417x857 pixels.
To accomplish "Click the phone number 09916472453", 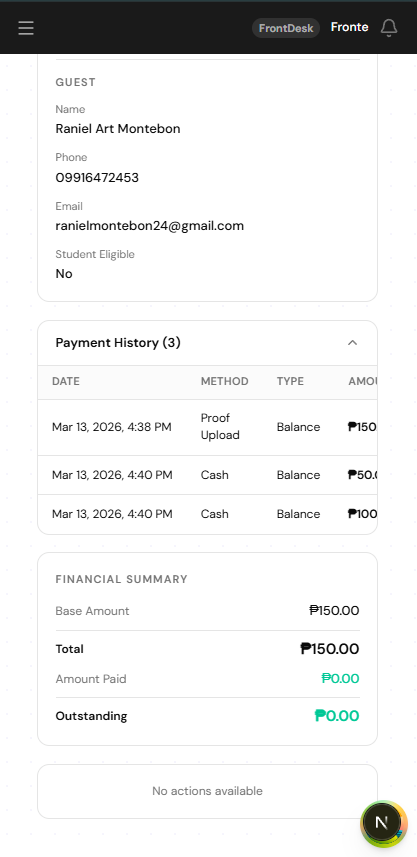I will click(x=97, y=178).
